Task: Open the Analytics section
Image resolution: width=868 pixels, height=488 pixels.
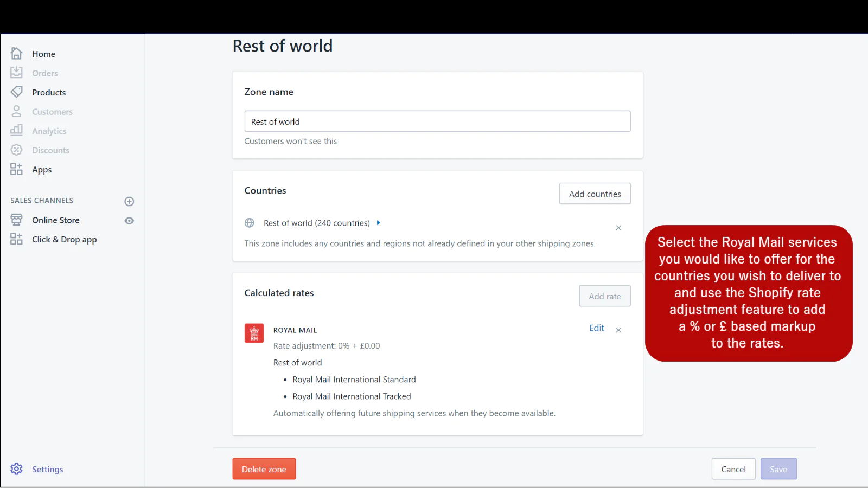Action: point(49,131)
